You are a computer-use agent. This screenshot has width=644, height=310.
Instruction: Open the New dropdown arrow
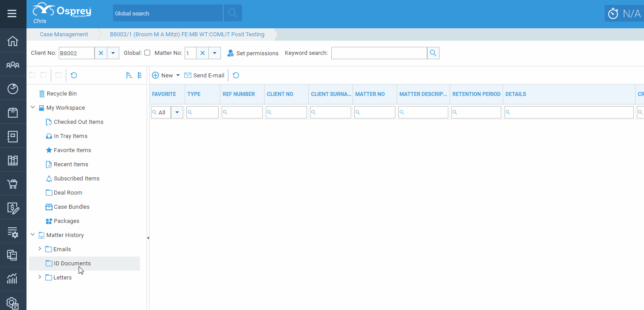coord(178,75)
